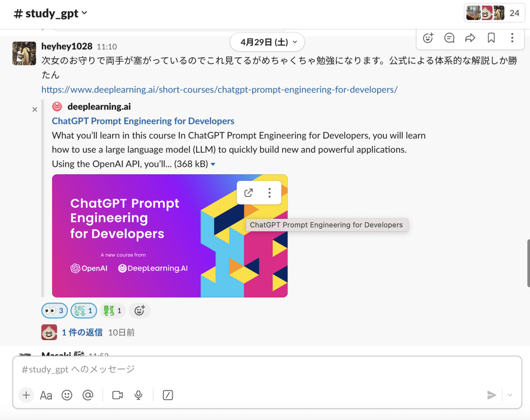Image resolution: width=530 pixels, height=420 pixels.
Task: View the 1件の返信 thread replies
Action: pyautogui.click(x=82, y=332)
